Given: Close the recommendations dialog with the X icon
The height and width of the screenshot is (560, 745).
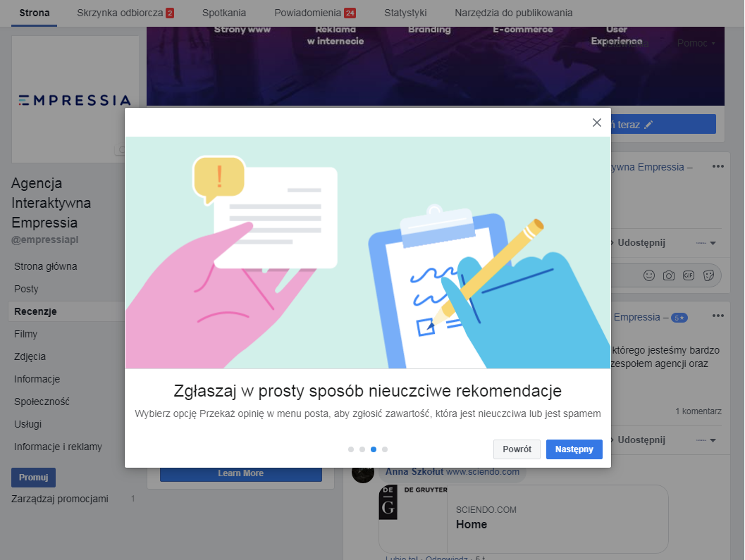Looking at the screenshot, I should 597,123.
